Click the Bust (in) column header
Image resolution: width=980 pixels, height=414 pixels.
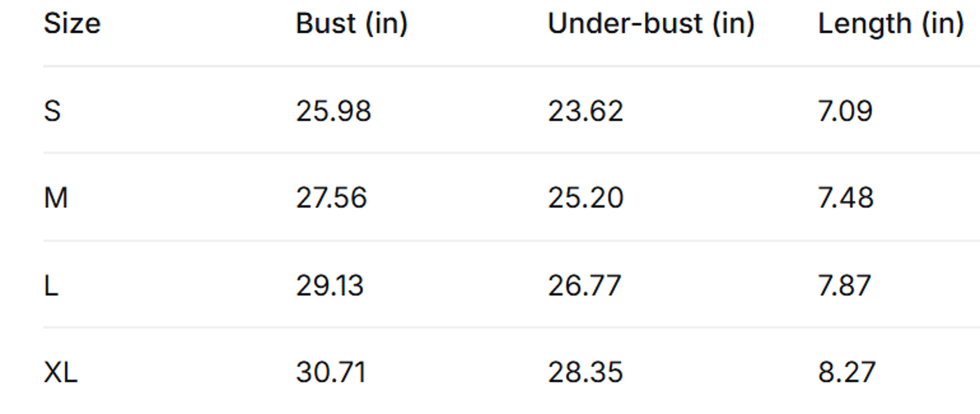[x=352, y=24]
